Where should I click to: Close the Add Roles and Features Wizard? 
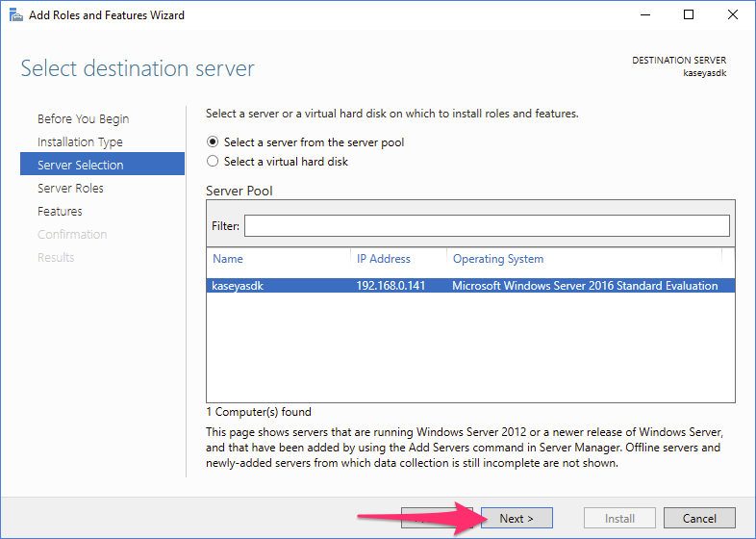coord(732,15)
